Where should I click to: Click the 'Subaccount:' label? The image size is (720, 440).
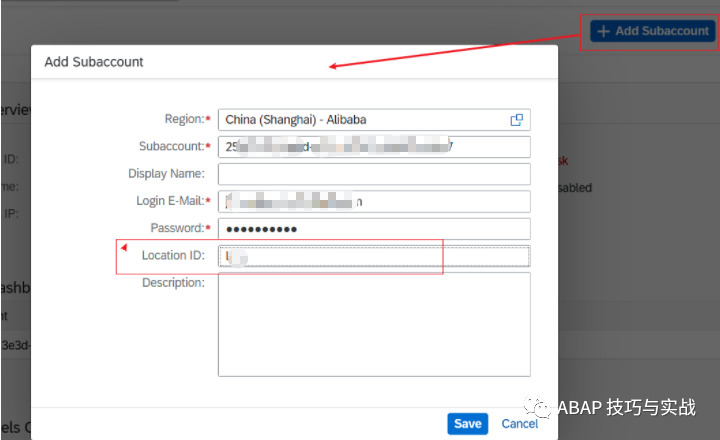(x=172, y=146)
